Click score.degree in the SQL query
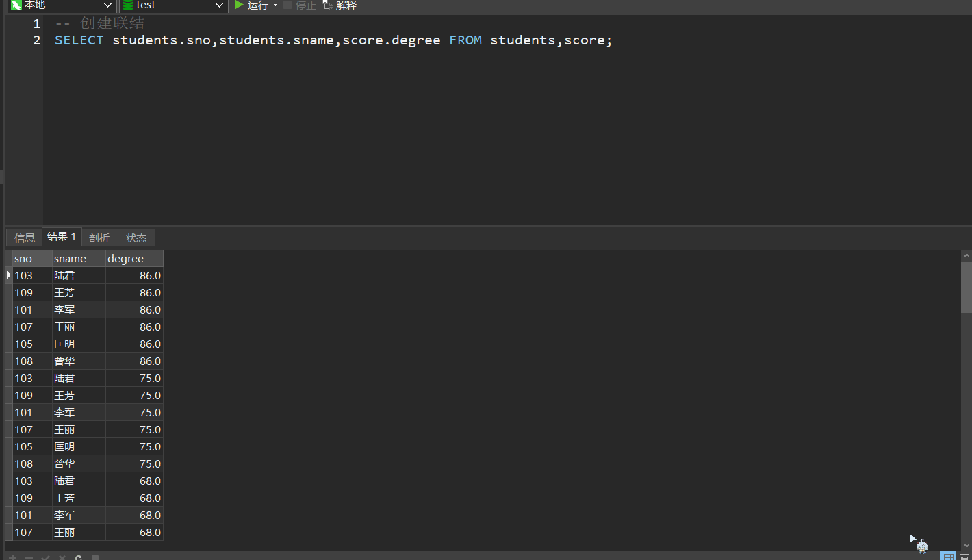 click(392, 40)
